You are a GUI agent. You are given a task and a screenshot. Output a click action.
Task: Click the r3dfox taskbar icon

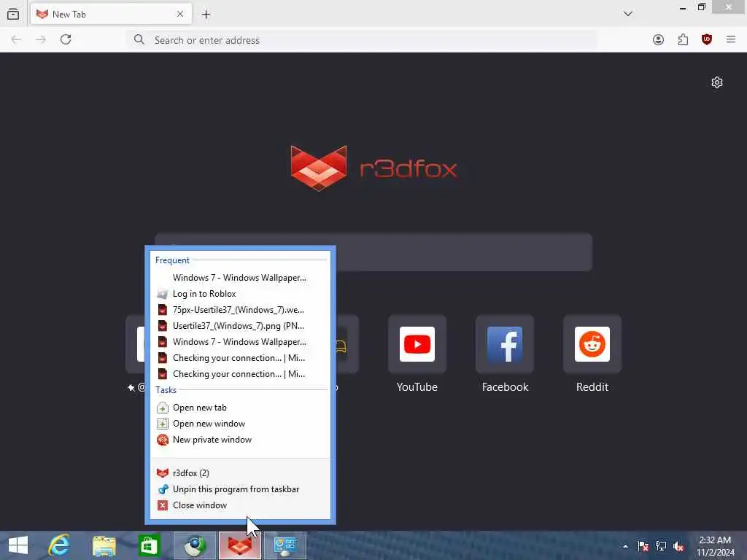(x=239, y=545)
